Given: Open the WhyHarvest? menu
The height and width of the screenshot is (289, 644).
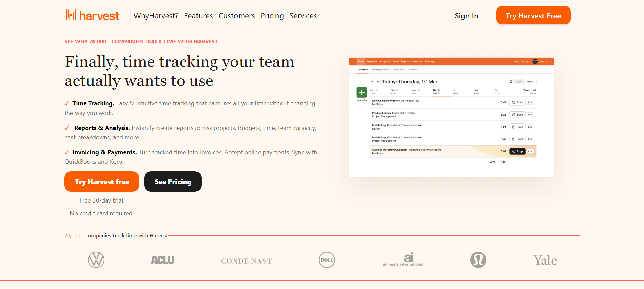Looking at the screenshot, I should pos(156,16).
